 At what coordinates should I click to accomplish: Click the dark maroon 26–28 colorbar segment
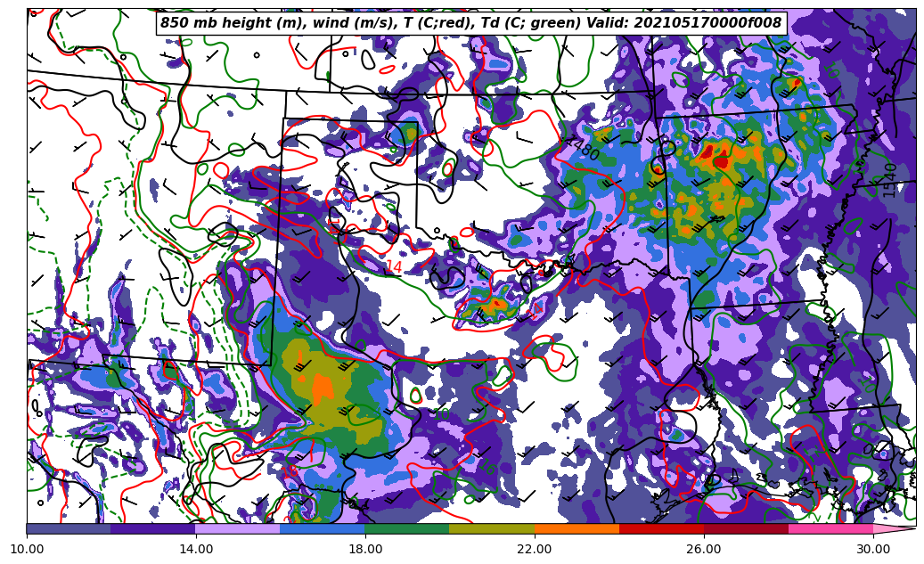(x=746, y=528)
